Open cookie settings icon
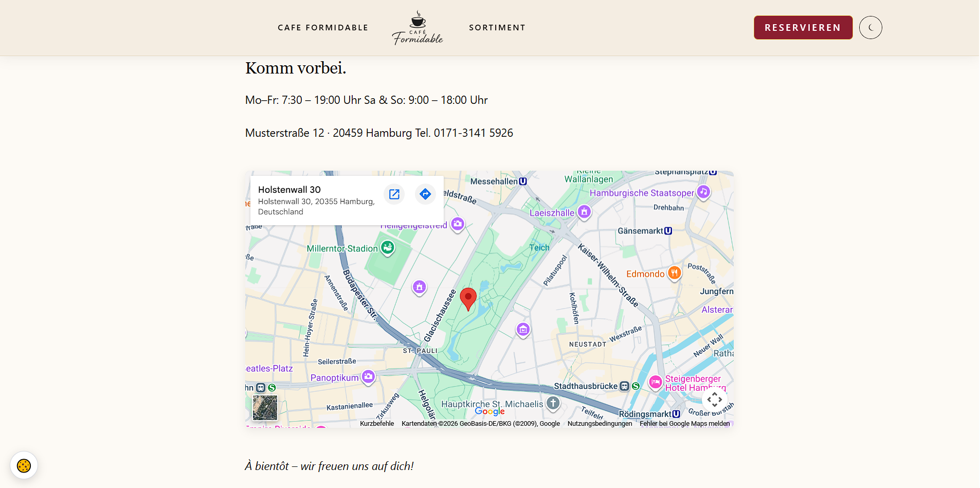Viewport: 980px width, 488px height. tap(24, 465)
